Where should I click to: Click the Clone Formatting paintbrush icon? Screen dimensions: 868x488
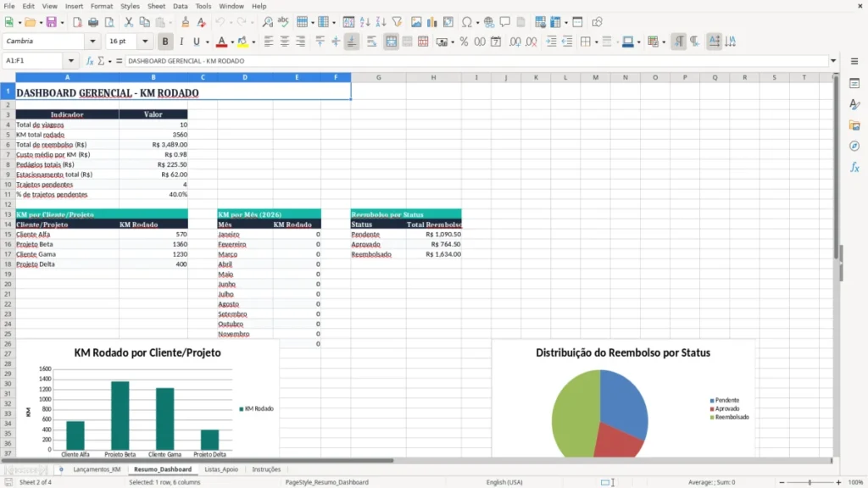point(186,22)
